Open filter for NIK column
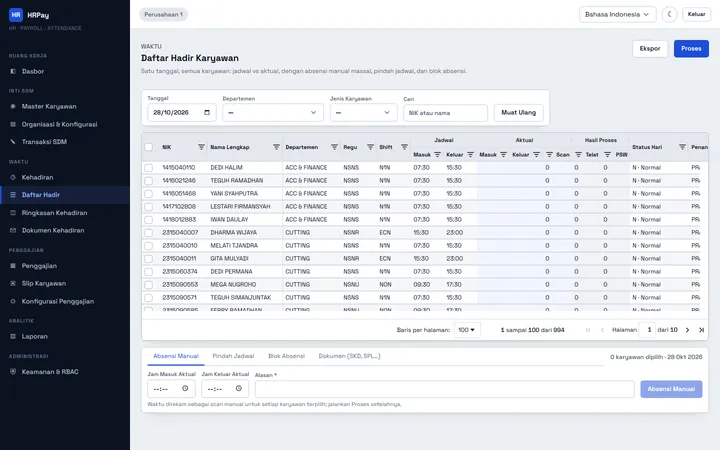 pyautogui.click(x=201, y=147)
